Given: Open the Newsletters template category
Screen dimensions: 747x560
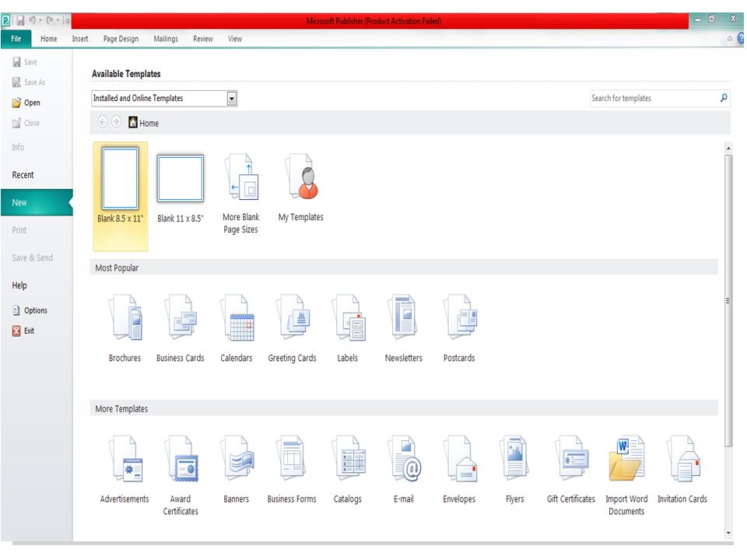Looking at the screenshot, I should (x=404, y=328).
